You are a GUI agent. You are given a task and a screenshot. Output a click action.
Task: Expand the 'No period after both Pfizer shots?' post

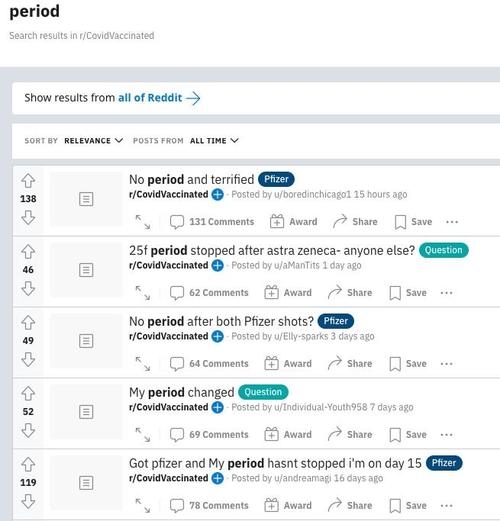point(143,364)
